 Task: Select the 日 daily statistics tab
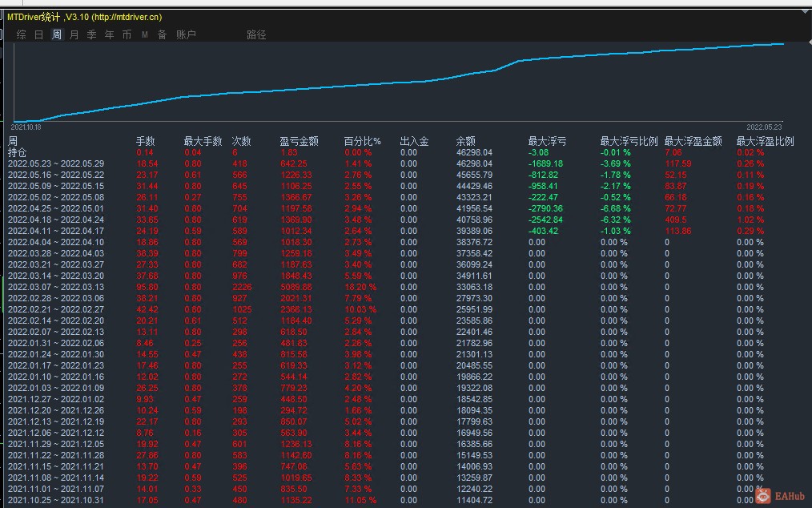tap(38, 34)
